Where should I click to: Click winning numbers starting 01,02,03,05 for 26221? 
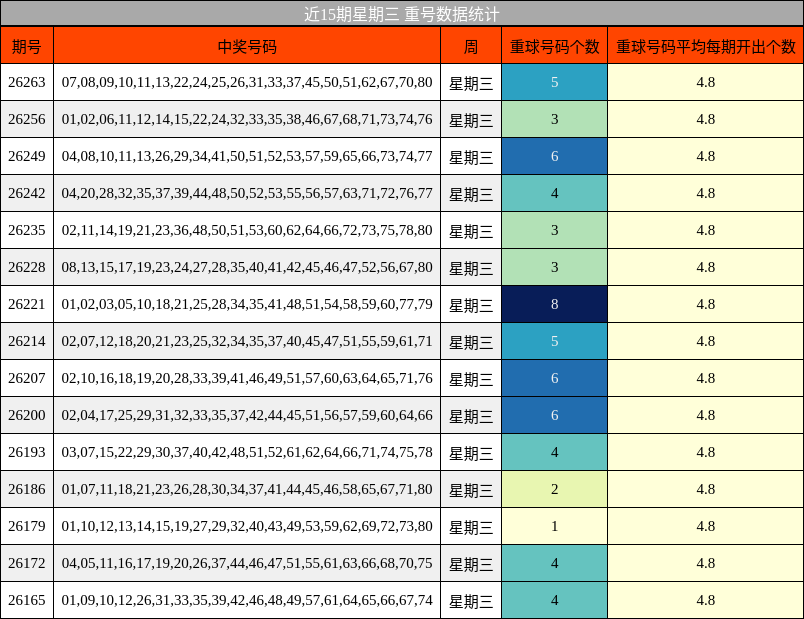[247, 304]
